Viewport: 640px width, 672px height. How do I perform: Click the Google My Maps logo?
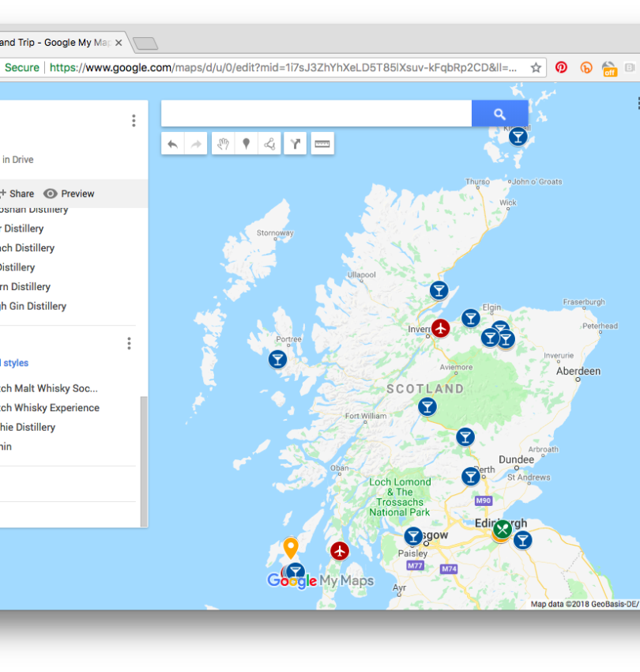pos(321,581)
